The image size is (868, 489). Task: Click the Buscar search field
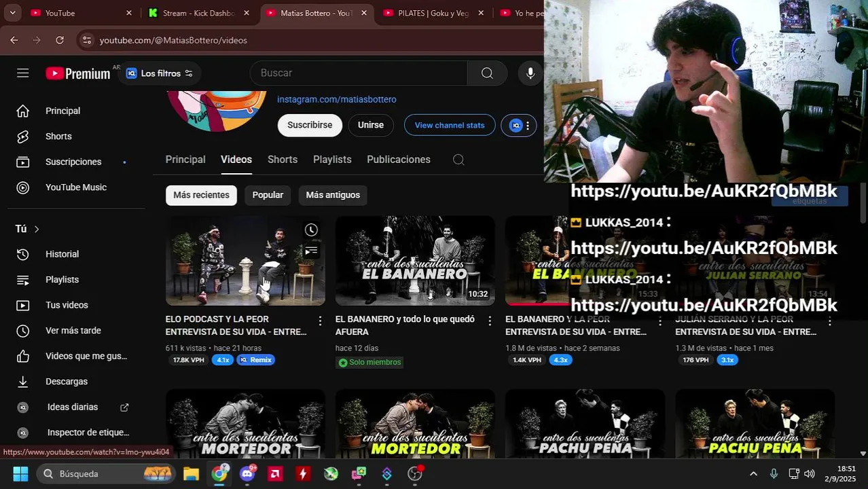click(x=359, y=73)
